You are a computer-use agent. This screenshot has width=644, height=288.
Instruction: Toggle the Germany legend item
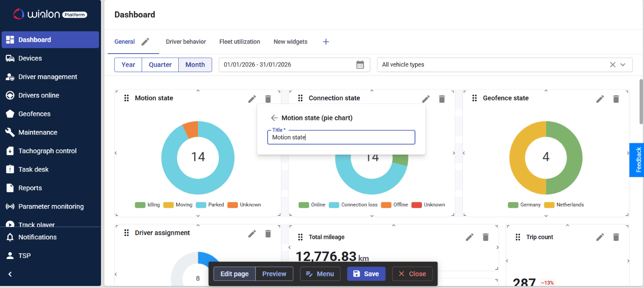pyautogui.click(x=524, y=205)
